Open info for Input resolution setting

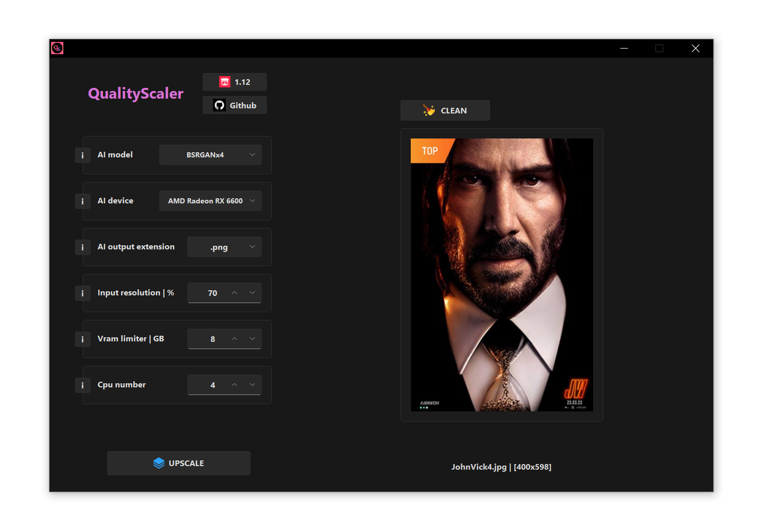click(82, 293)
